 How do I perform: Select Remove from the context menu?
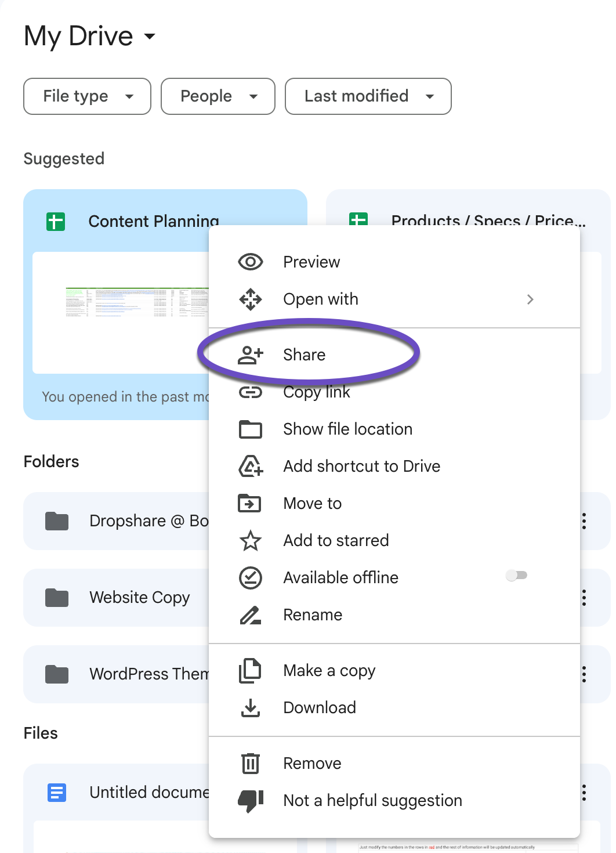(x=312, y=763)
